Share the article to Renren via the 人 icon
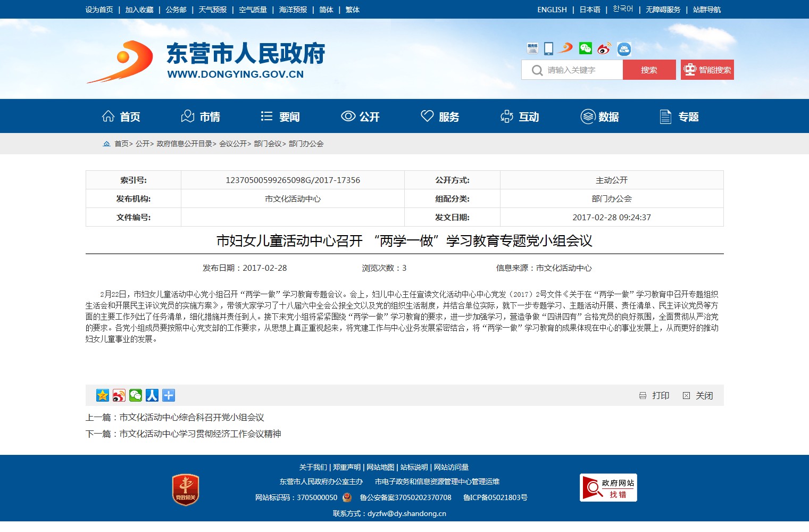The image size is (809, 532). [x=152, y=395]
